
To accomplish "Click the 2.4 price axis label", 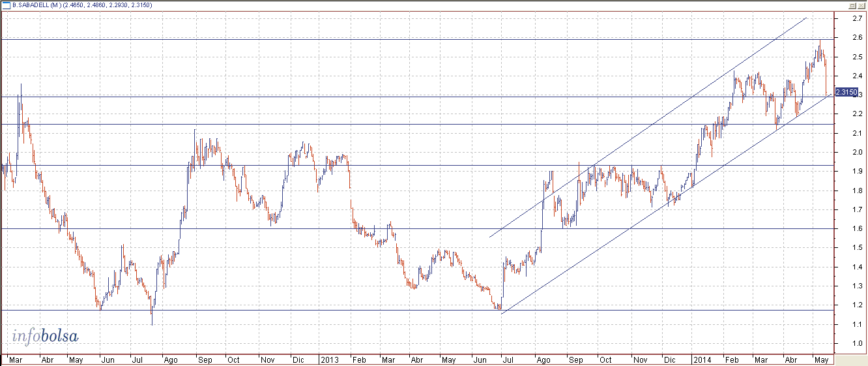I will coord(858,76).
